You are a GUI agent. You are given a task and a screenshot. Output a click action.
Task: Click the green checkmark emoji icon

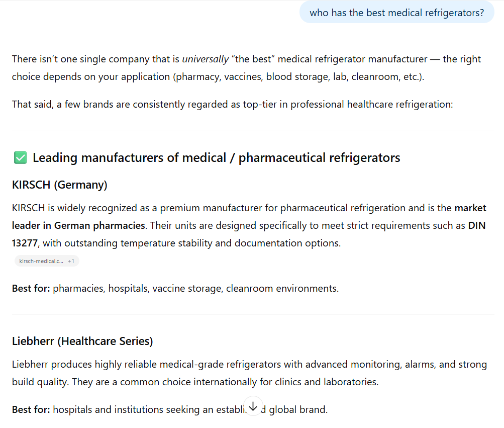tap(20, 158)
